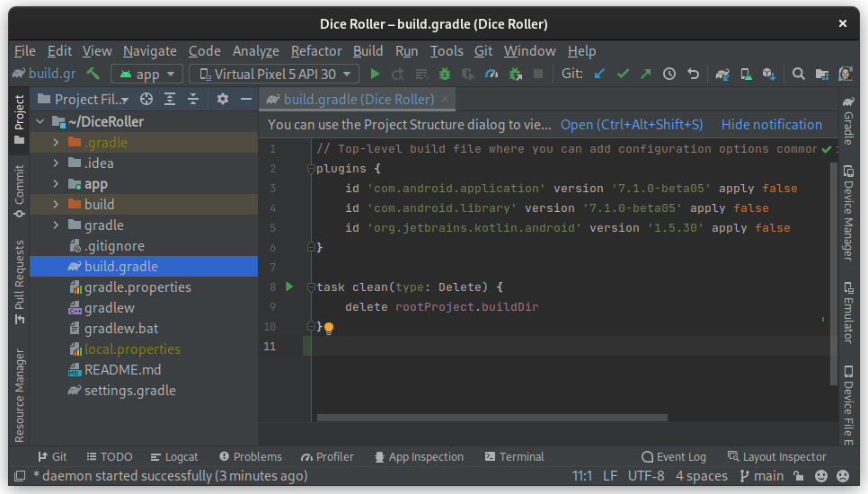
Task: Toggle Project tool window on left stripe
Action: pos(20,119)
